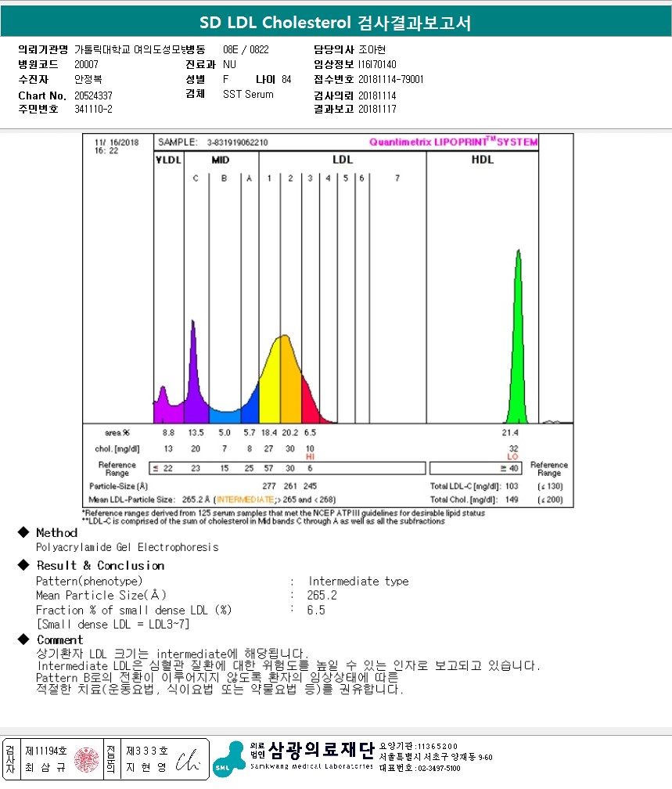Viewport: 672px width, 789px height.
Task: Select the VLDL column header
Action: 168,160
